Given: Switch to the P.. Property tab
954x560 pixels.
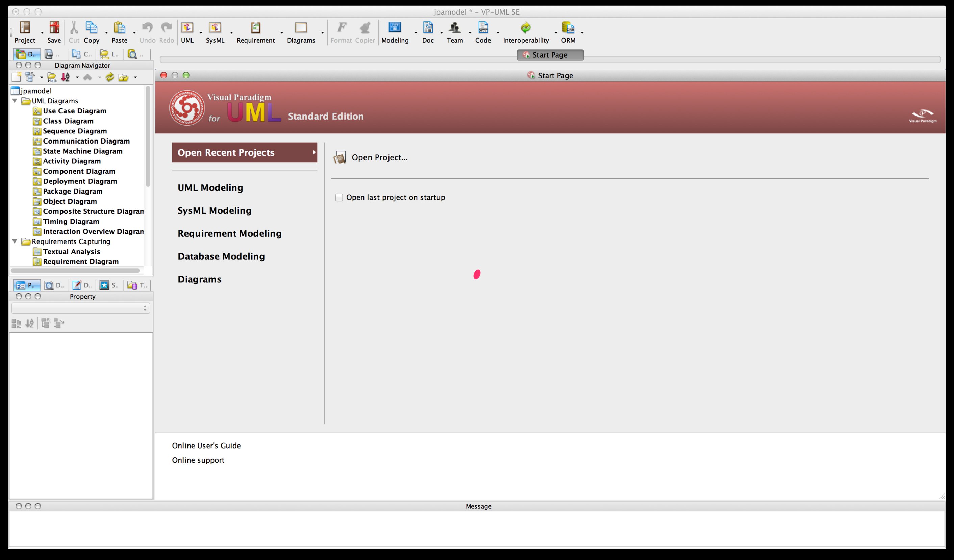Looking at the screenshot, I should point(26,285).
